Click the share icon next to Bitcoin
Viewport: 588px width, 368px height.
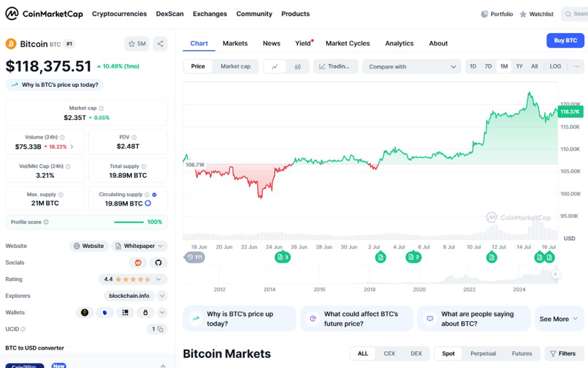point(160,44)
